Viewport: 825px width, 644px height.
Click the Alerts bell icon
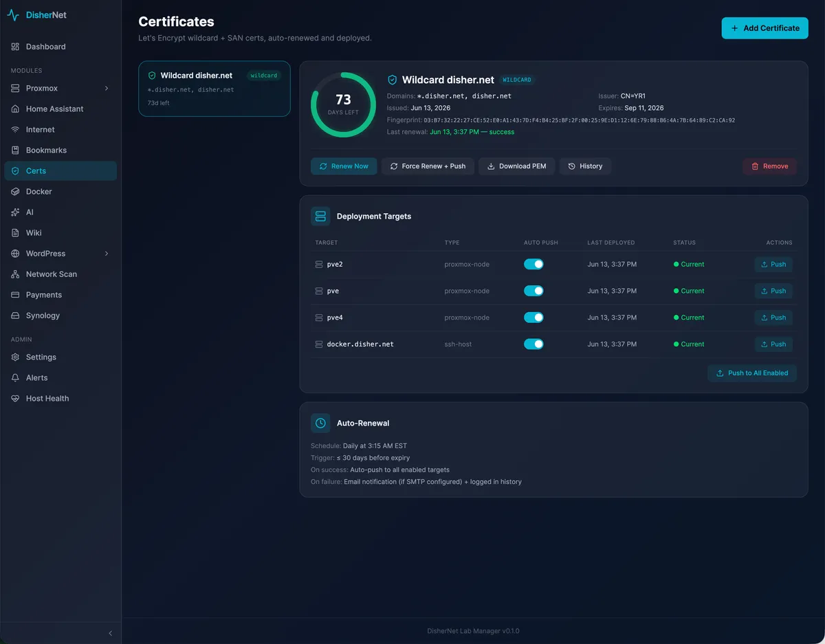coord(15,377)
